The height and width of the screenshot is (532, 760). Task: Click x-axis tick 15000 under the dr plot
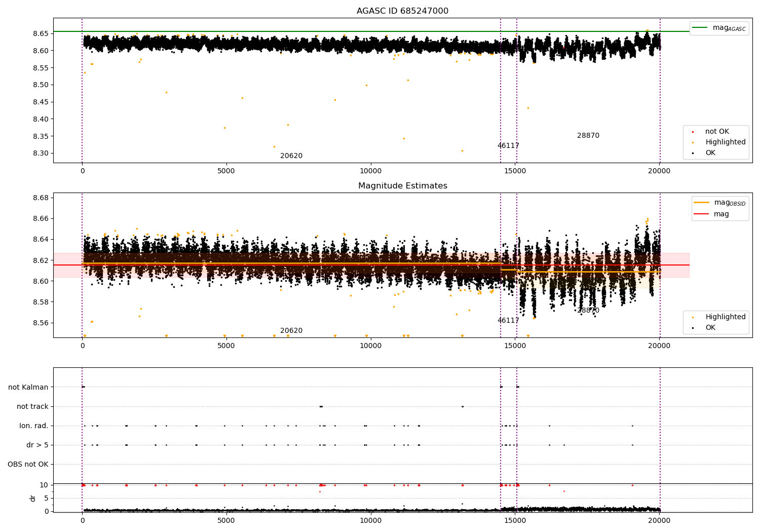(515, 521)
